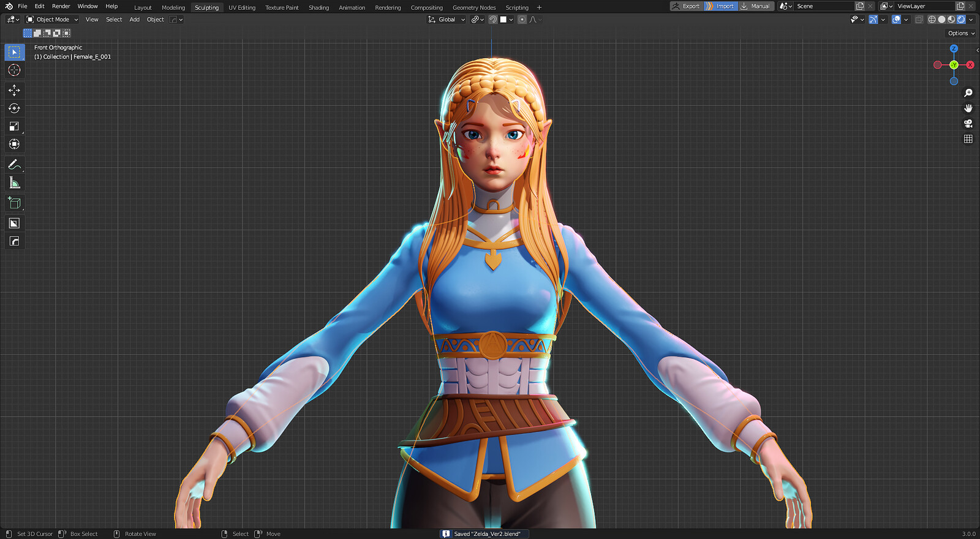Viewport: 980px width, 539px height.
Task: Click the new scene copy icon
Action: click(860, 6)
